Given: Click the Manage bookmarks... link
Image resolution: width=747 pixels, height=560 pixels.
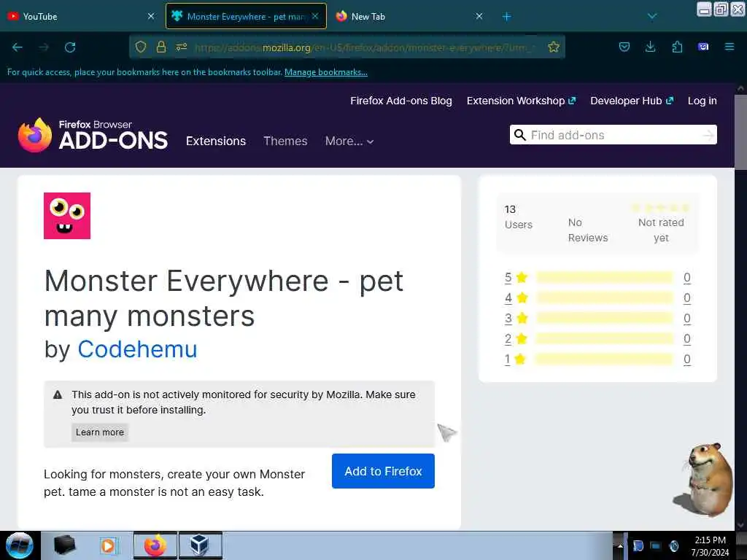Looking at the screenshot, I should click(x=326, y=72).
